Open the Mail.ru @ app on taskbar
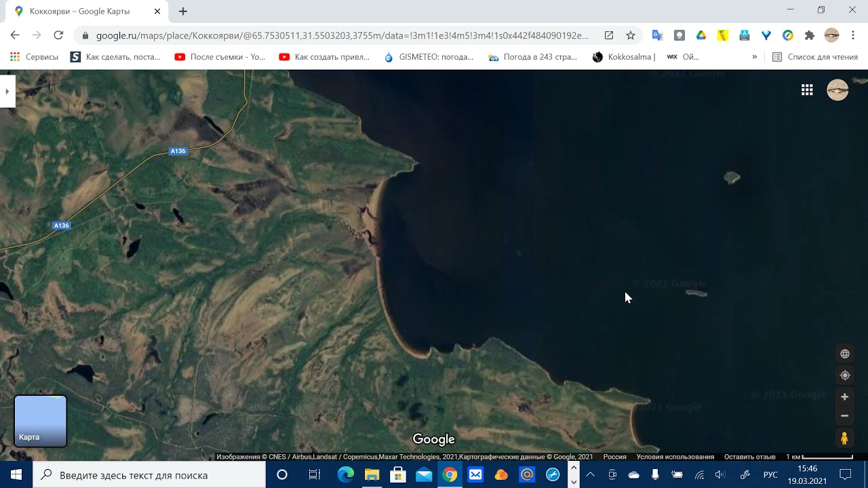 coord(527,474)
